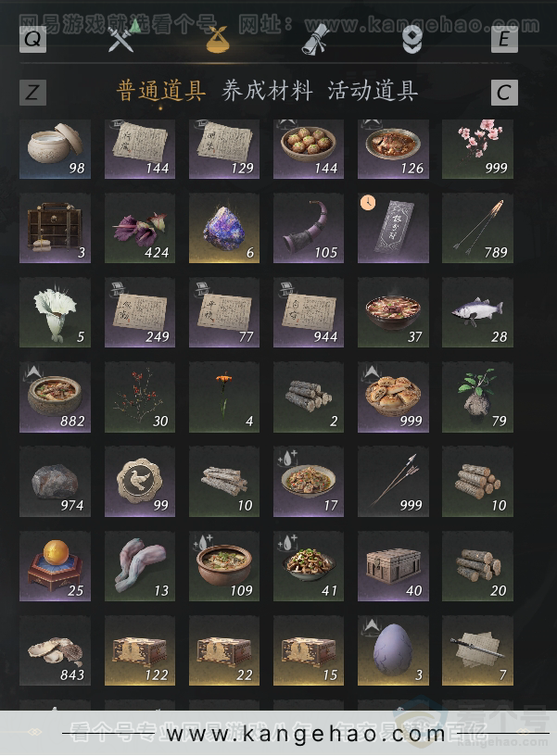Click the E next-category key
Image resolution: width=557 pixels, height=756 pixels.
pos(504,39)
